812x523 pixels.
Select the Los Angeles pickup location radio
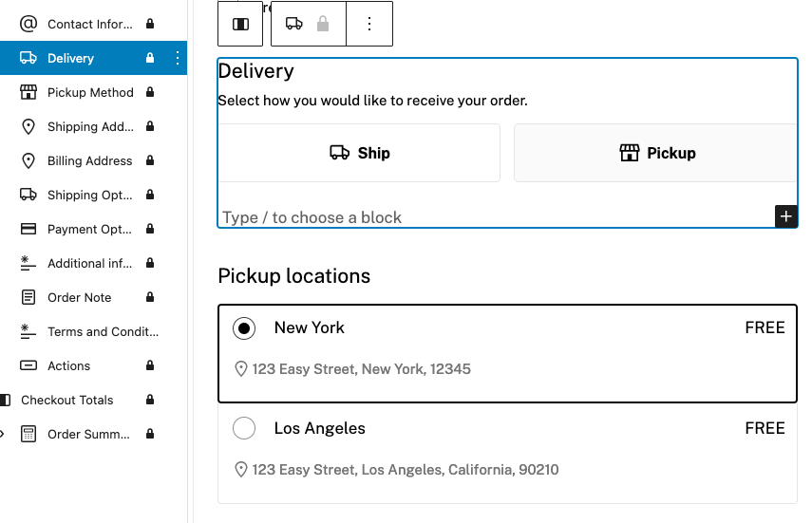coord(244,429)
